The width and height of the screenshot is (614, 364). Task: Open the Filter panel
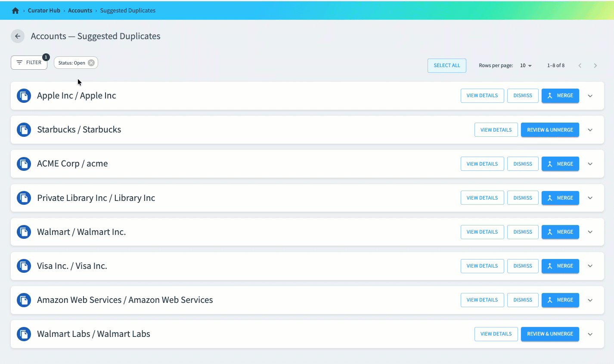coord(29,62)
